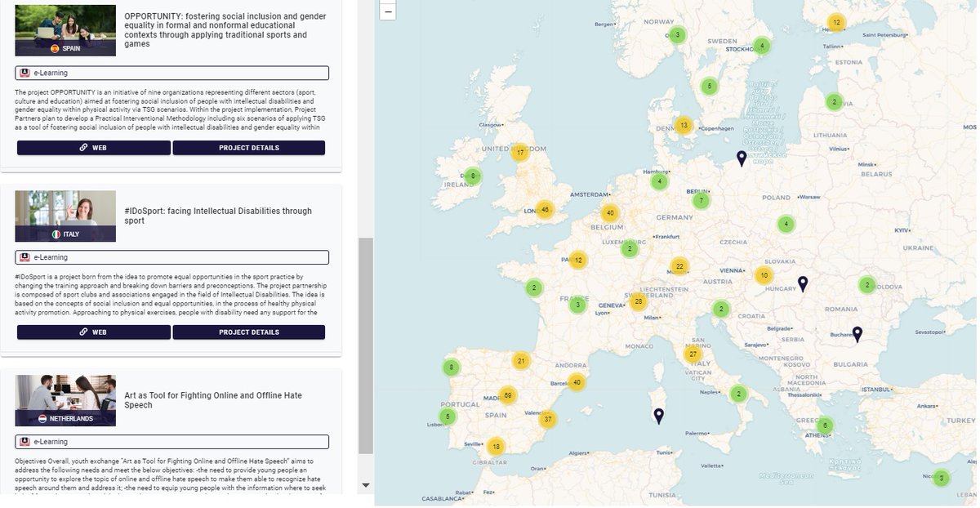Select cluster marker 5 over Sweden
The image size is (980, 508).
click(710, 86)
